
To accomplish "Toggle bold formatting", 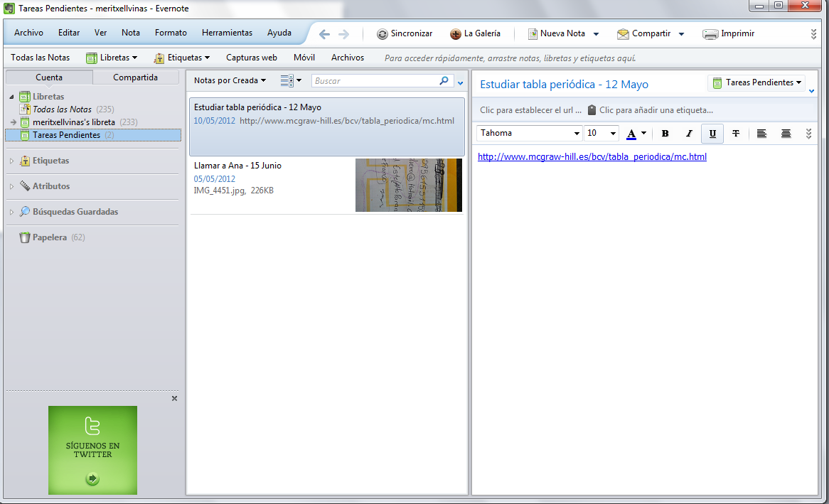I will point(665,134).
